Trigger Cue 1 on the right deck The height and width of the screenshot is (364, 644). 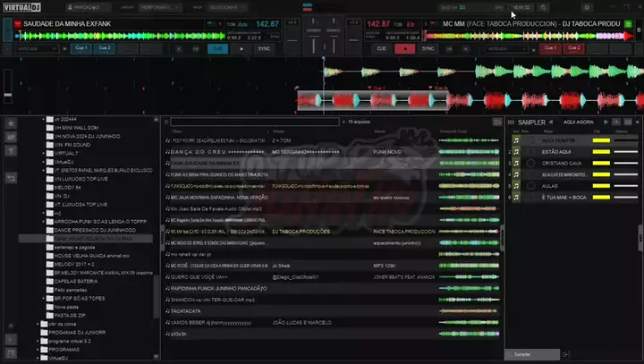point(550,48)
